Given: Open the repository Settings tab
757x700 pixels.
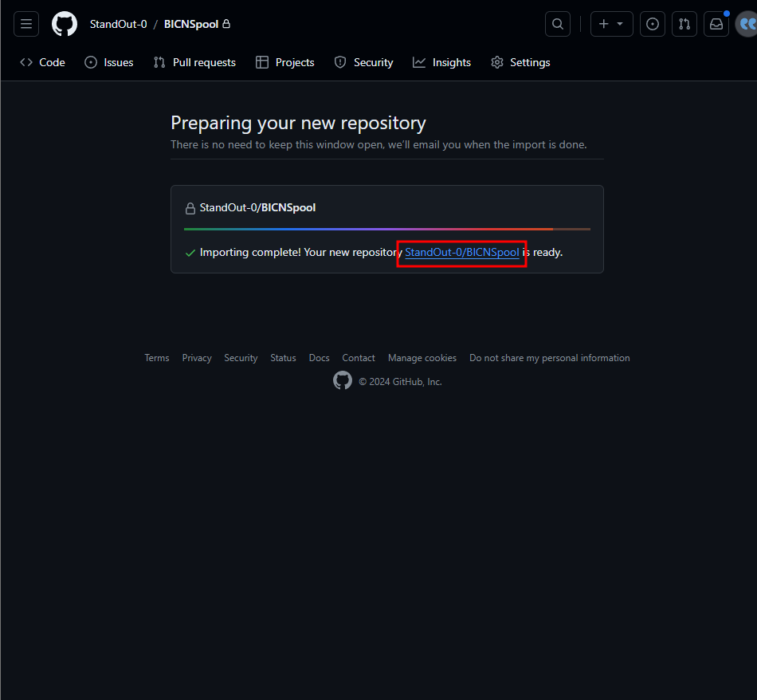Looking at the screenshot, I should coord(520,62).
